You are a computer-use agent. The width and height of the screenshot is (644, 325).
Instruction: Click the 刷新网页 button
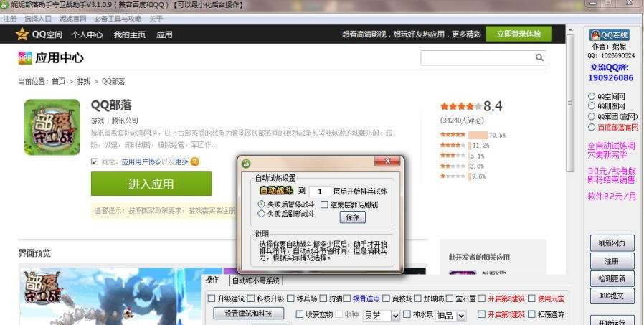coord(612,242)
